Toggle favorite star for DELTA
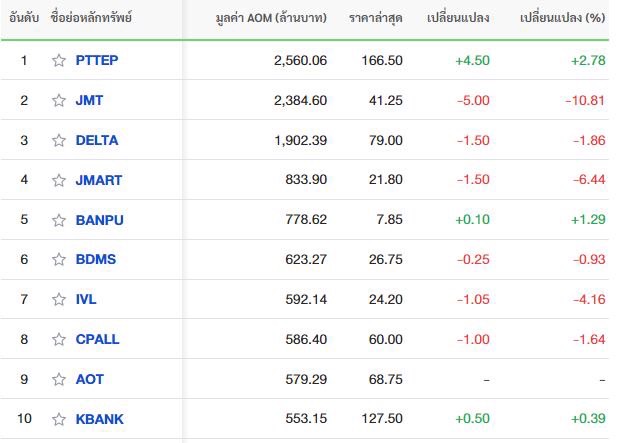628x443 pixels. (x=59, y=140)
